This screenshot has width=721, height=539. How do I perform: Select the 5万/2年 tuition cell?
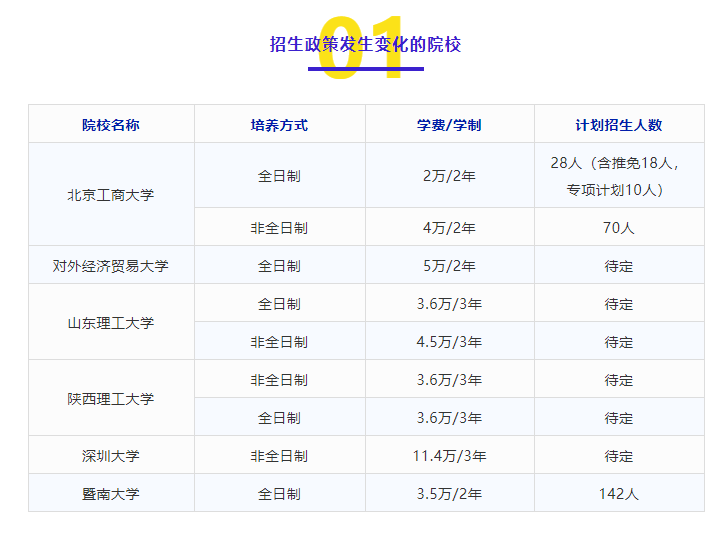[449, 266]
